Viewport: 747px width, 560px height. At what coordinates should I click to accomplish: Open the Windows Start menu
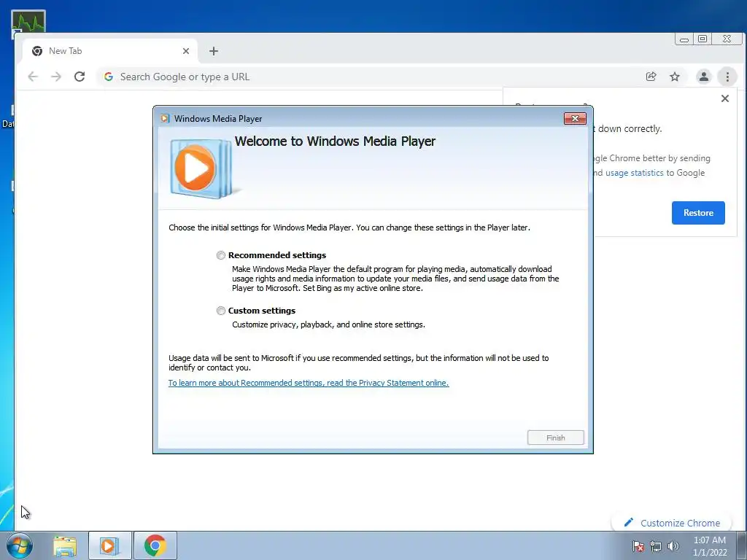pos(20,545)
